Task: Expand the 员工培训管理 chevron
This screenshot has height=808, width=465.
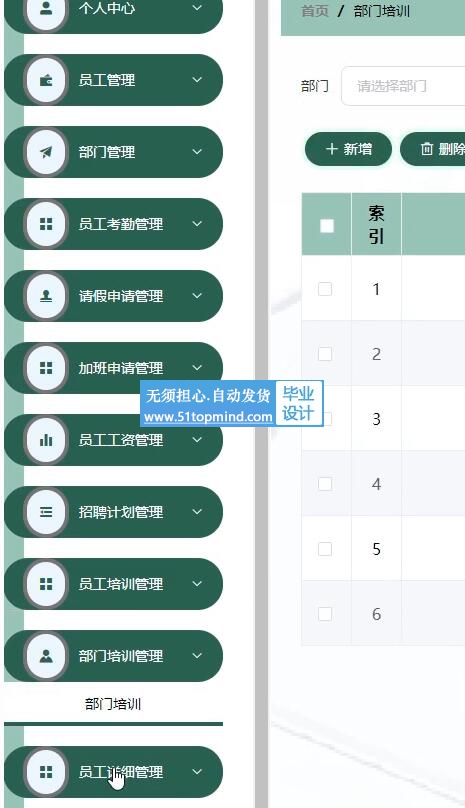Action: click(x=197, y=584)
